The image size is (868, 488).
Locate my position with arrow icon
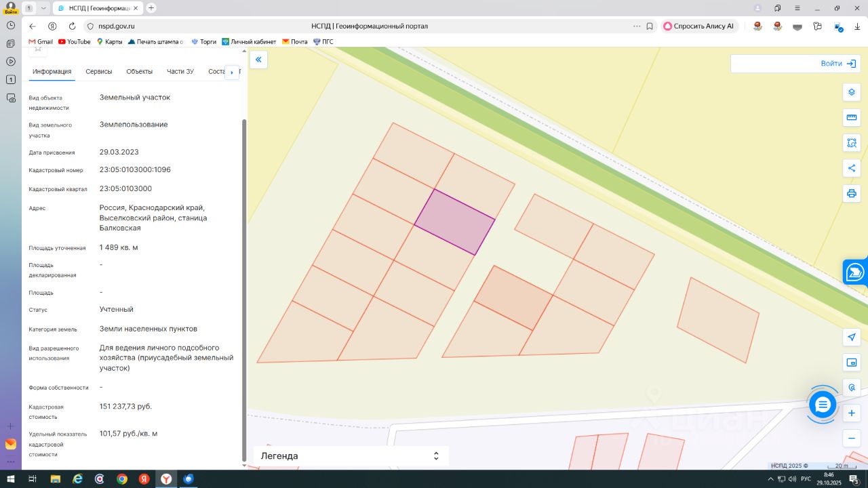click(x=852, y=337)
